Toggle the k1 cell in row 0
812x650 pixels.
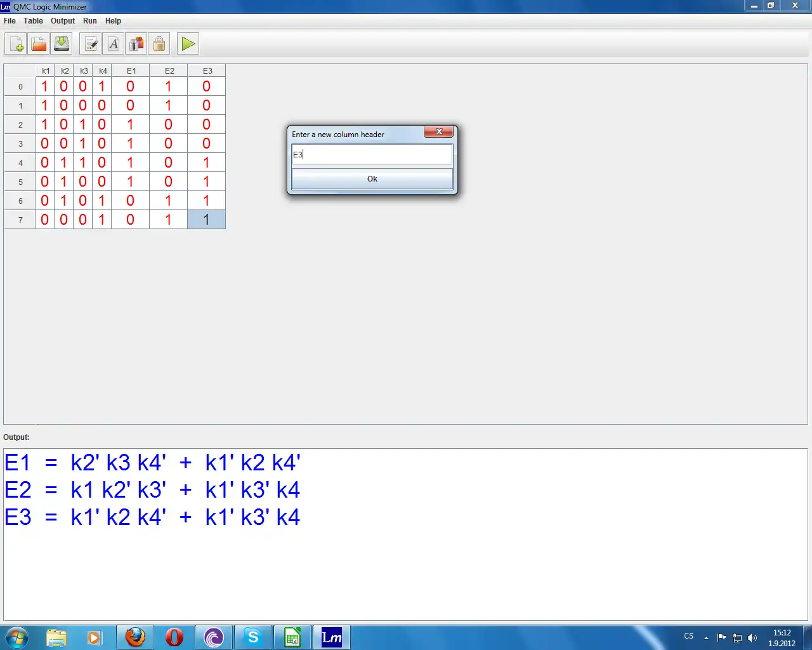coord(45,86)
